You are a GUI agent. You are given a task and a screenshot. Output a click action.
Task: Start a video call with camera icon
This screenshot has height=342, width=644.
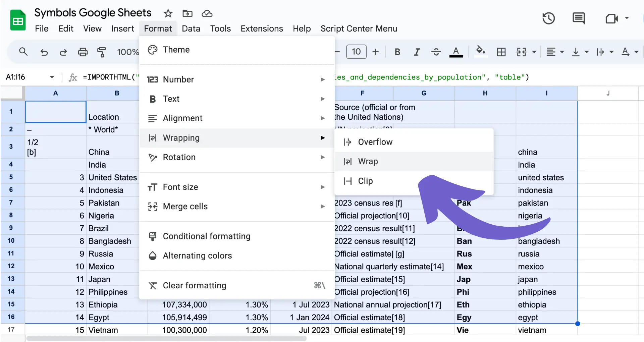click(612, 18)
